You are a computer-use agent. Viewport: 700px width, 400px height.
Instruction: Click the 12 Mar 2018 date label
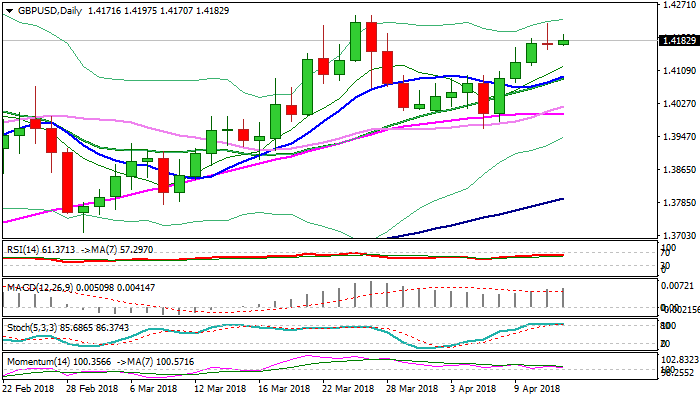[x=219, y=387]
